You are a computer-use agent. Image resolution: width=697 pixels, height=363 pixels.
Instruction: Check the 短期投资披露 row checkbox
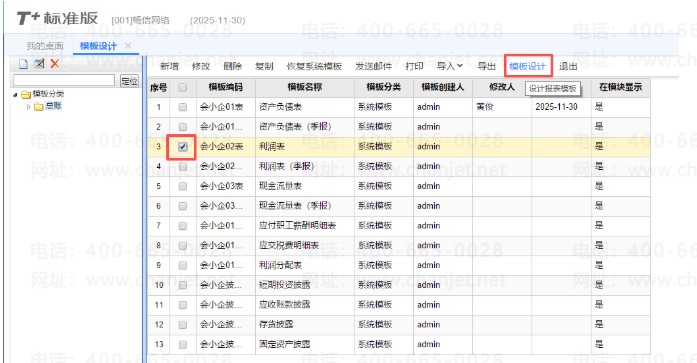pos(183,285)
